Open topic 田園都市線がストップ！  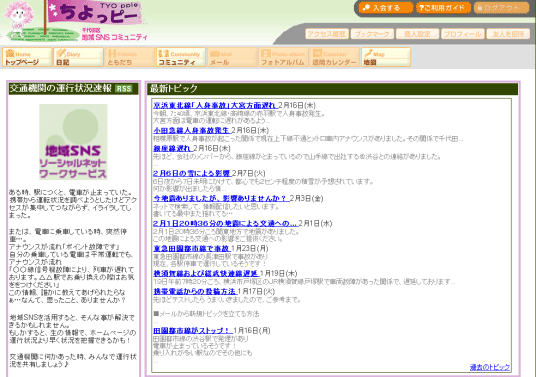193,331
